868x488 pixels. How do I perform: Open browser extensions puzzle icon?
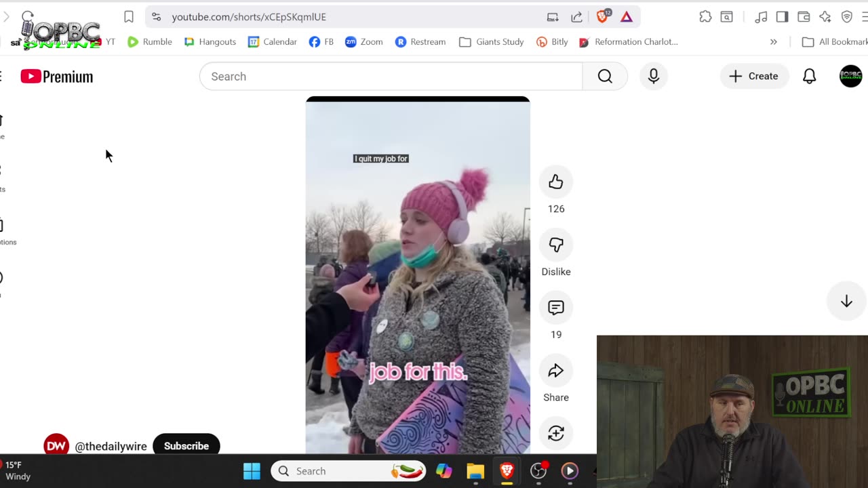[x=705, y=17]
